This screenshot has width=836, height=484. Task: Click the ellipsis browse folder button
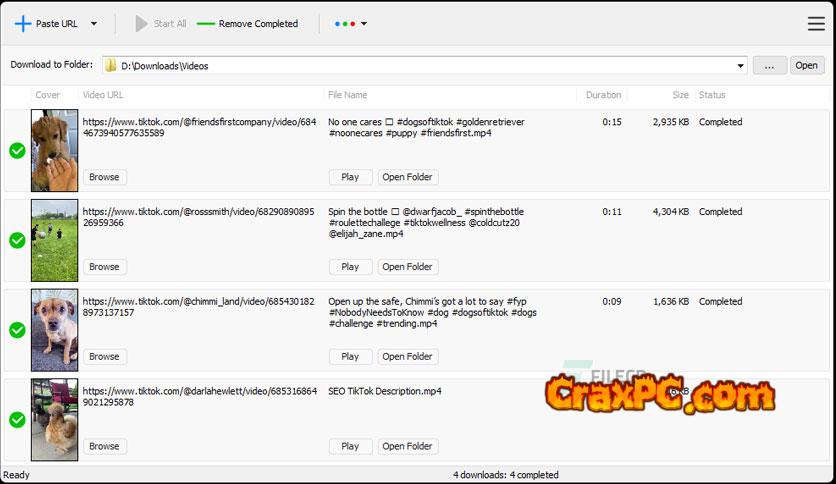coord(769,66)
